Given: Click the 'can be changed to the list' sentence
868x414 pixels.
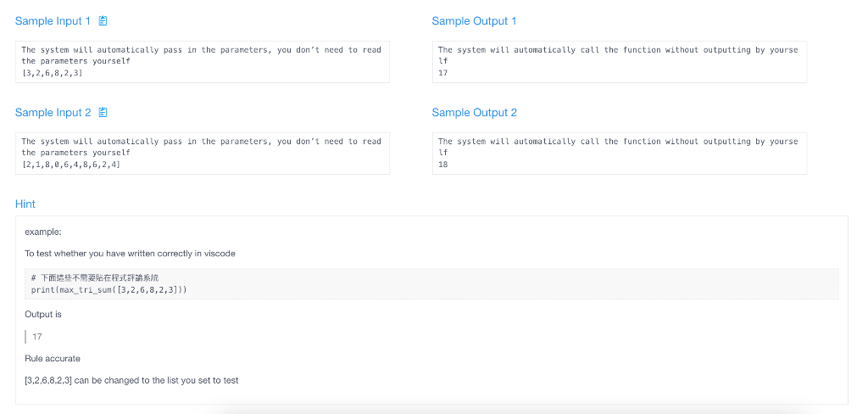Looking at the screenshot, I should pos(131,380).
